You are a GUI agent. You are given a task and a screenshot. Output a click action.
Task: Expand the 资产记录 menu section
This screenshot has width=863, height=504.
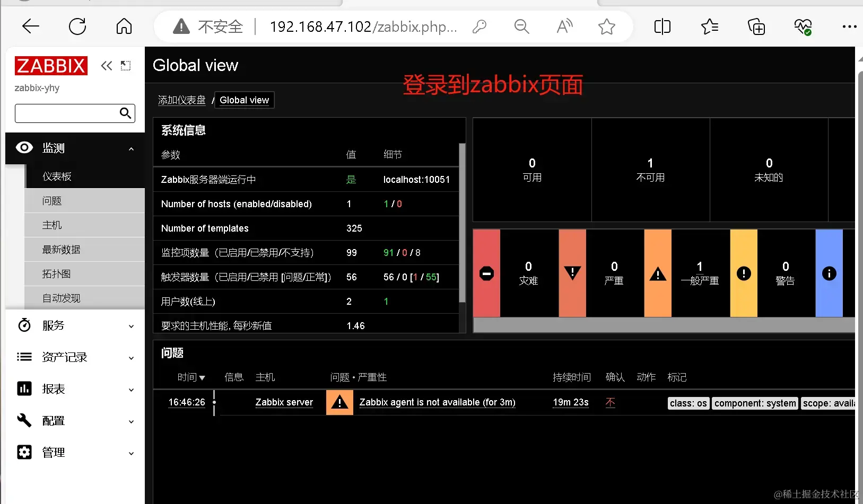point(131,358)
